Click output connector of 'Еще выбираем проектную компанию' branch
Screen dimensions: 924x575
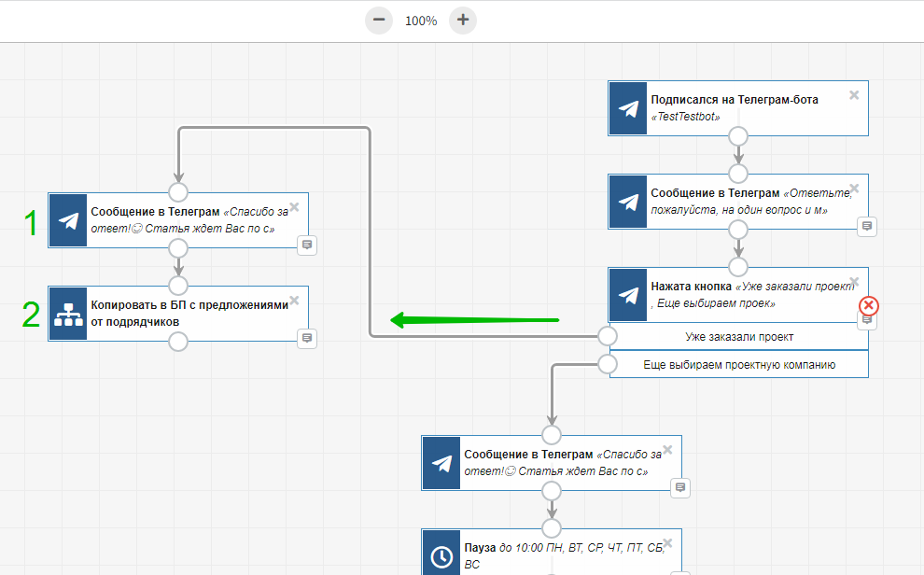coord(608,364)
